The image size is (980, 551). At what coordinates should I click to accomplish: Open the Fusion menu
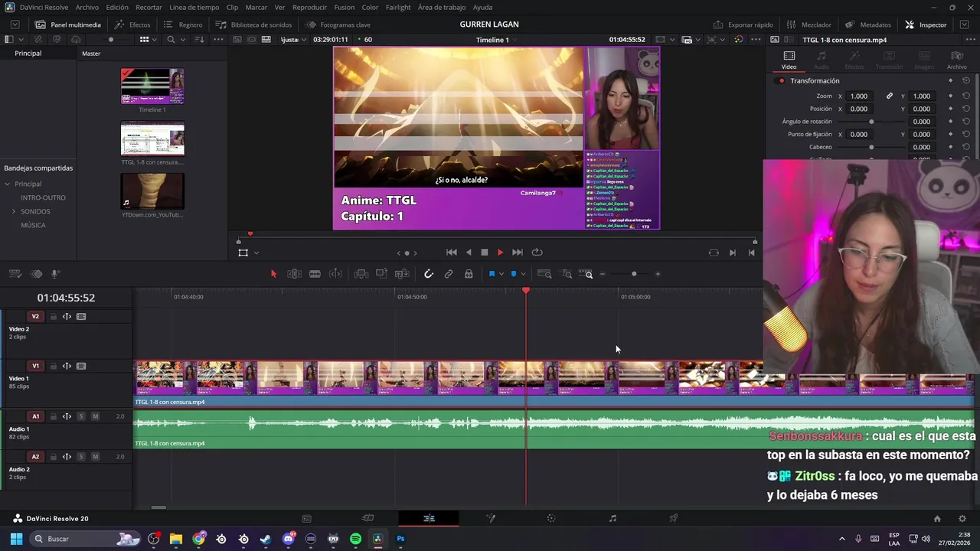coord(345,7)
